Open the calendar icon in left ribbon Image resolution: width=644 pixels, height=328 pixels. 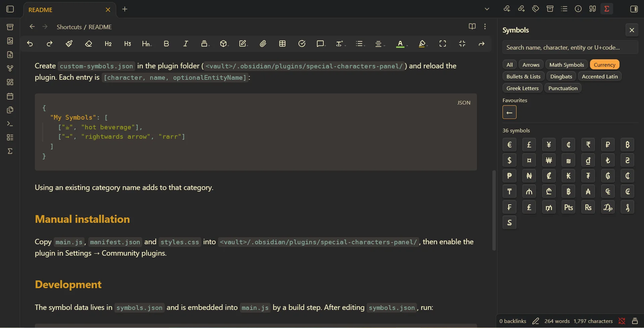tap(10, 96)
